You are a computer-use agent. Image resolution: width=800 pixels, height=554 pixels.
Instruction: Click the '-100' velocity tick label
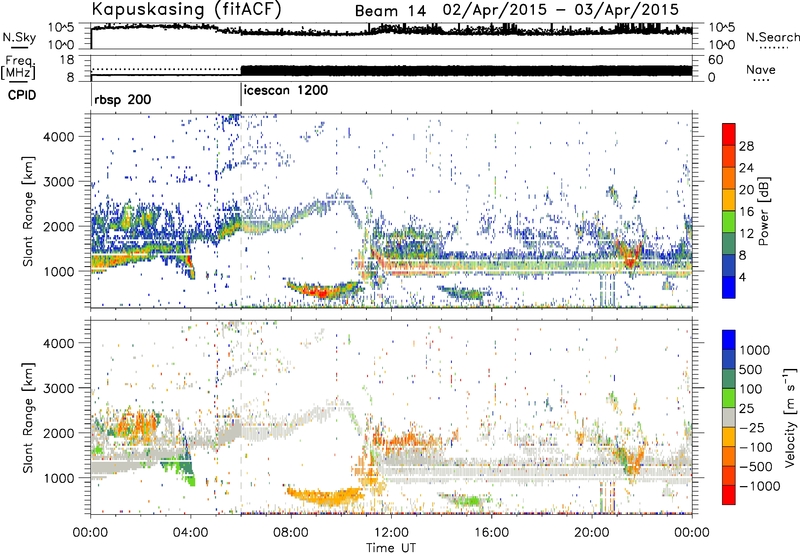point(756,447)
